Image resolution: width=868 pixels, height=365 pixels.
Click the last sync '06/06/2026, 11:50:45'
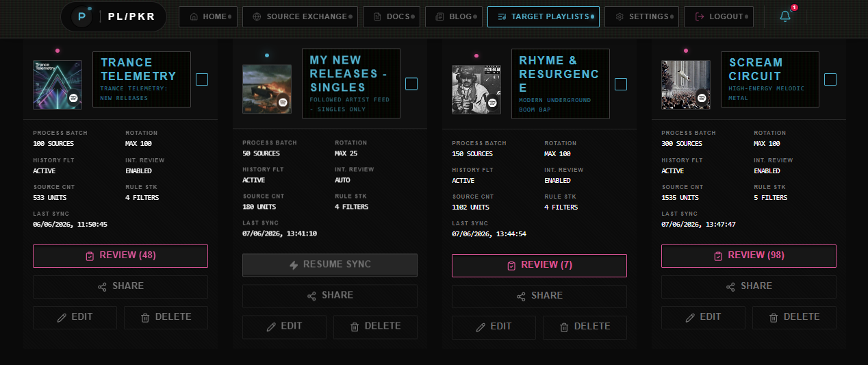point(70,225)
